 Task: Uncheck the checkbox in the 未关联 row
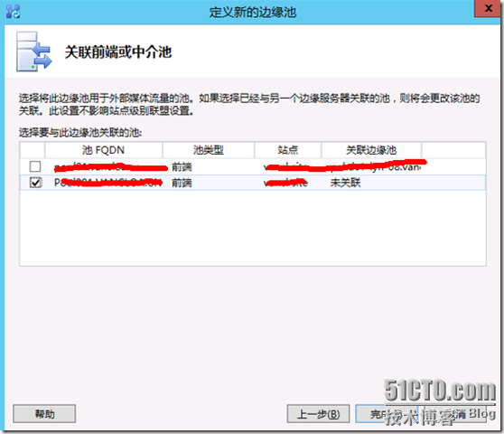35,183
